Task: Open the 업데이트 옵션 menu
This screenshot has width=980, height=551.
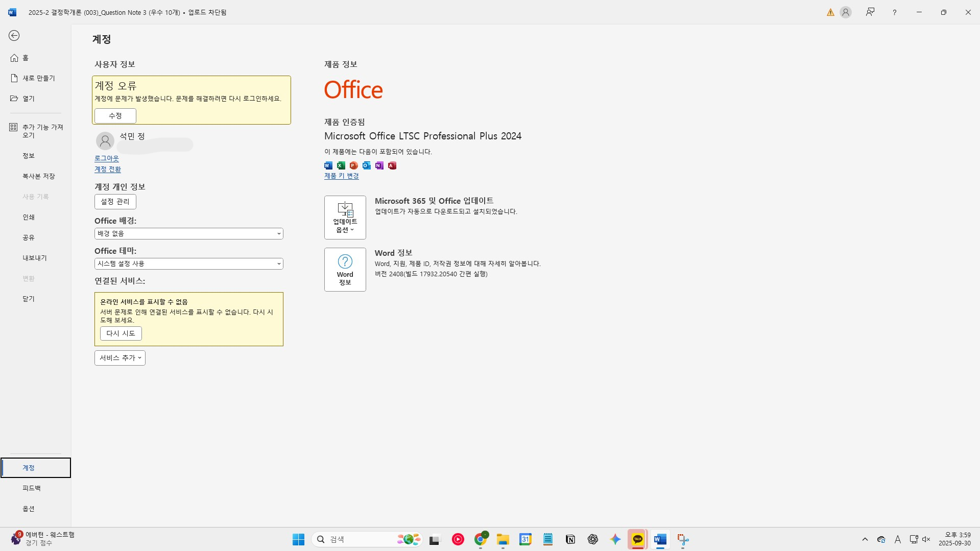Action: tap(345, 218)
